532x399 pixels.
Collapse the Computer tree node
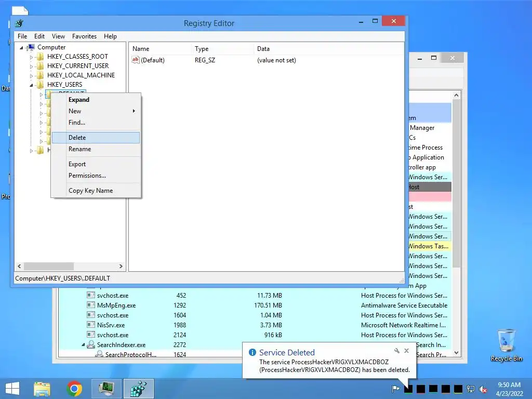pos(21,47)
